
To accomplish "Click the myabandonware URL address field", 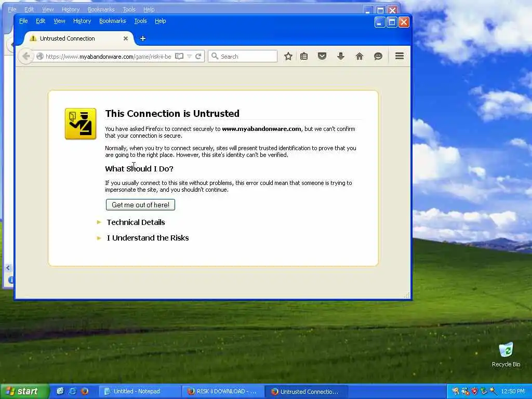I will click(x=108, y=56).
